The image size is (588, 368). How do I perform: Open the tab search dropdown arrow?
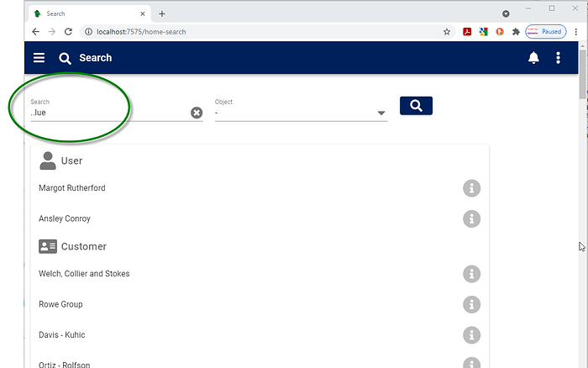pyautogui.click(x=506, y=14)
